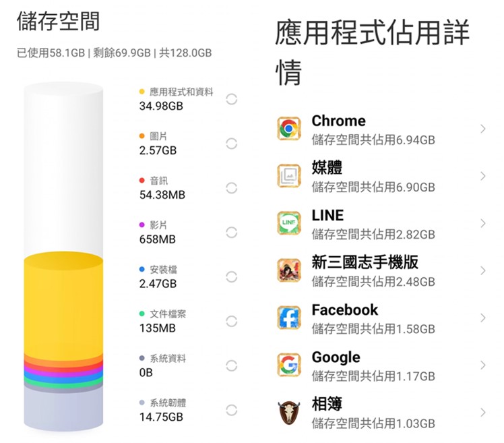Select the 相簿 bull skull icon
This screenshot has height=443, width=504.
(x=289, y=412)
